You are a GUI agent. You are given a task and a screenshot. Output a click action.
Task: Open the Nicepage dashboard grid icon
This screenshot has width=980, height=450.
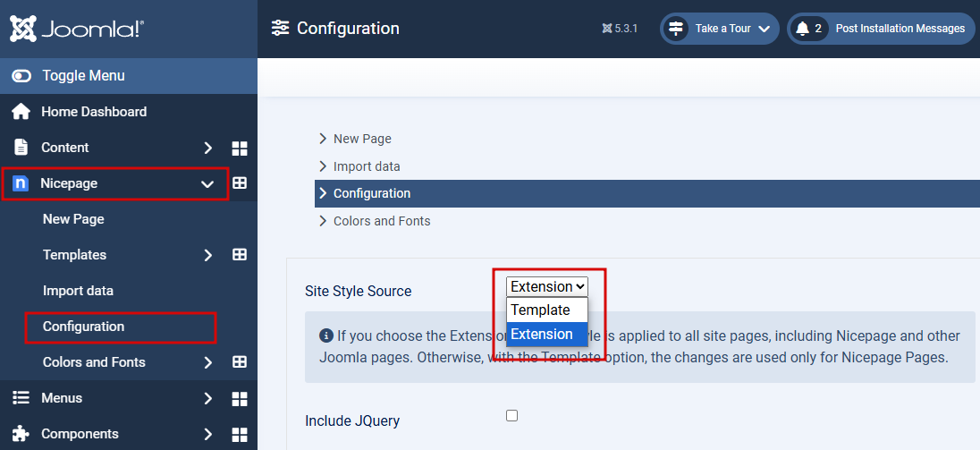coord(240,183)
